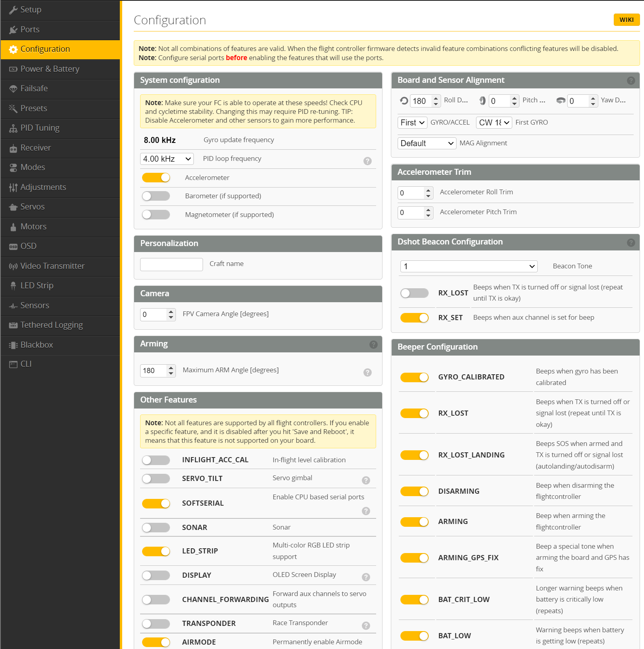Click the WIKI button
Image resolution: width=644 pixels, height=649 pixels.
626,20
